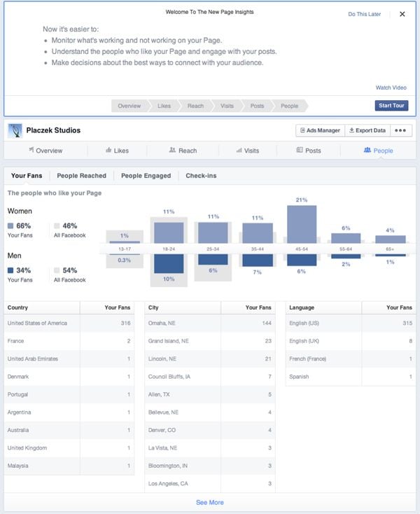Viewport: 420px width, 514px height.
Task: Open the Posts tab
Action: 309,151
